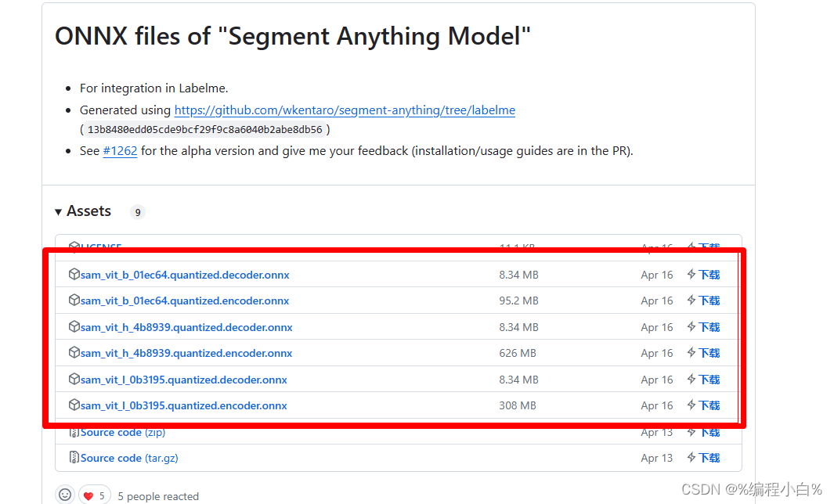Open the segment-anything labelme GitHub link

[345, 110]
